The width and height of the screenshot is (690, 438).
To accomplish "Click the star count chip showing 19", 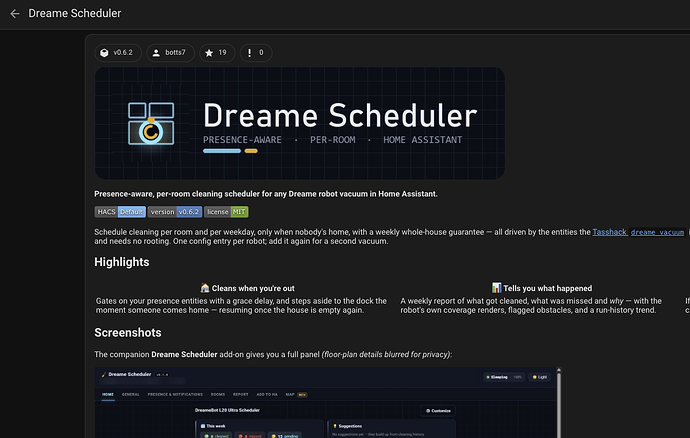I will click(x=217, y=53).
